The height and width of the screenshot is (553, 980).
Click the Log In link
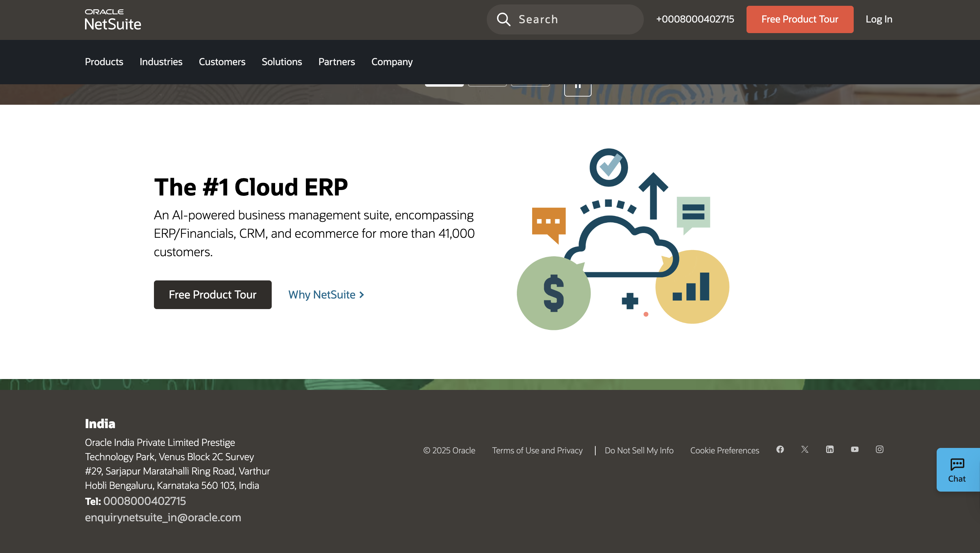pos(879,19)
